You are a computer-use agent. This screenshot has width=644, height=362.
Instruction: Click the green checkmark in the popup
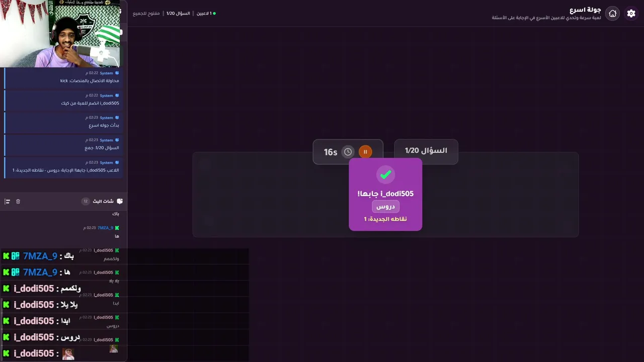pos(385,174)
